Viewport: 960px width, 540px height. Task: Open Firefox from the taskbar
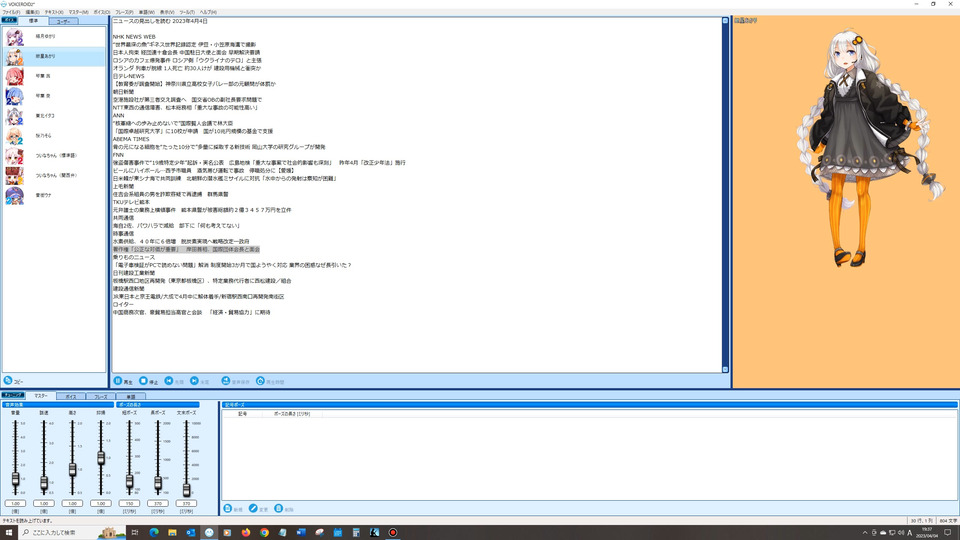pos(246,533)
